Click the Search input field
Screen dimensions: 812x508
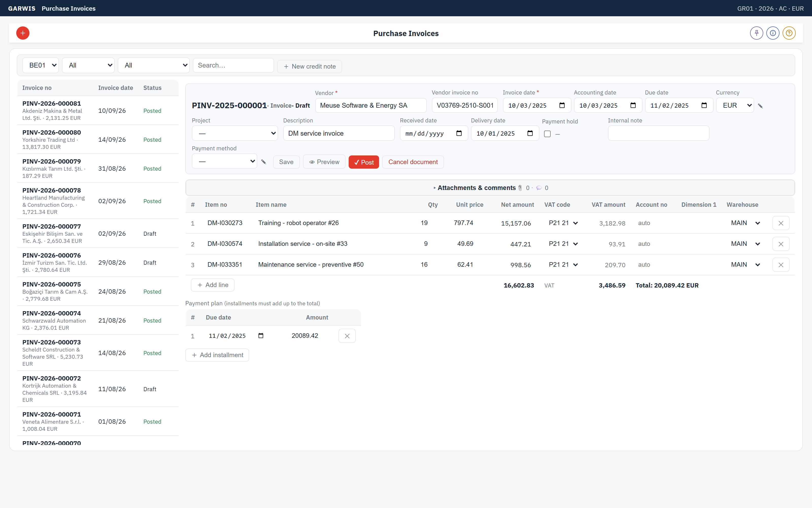pyautogui.click(x=233, y=65)
